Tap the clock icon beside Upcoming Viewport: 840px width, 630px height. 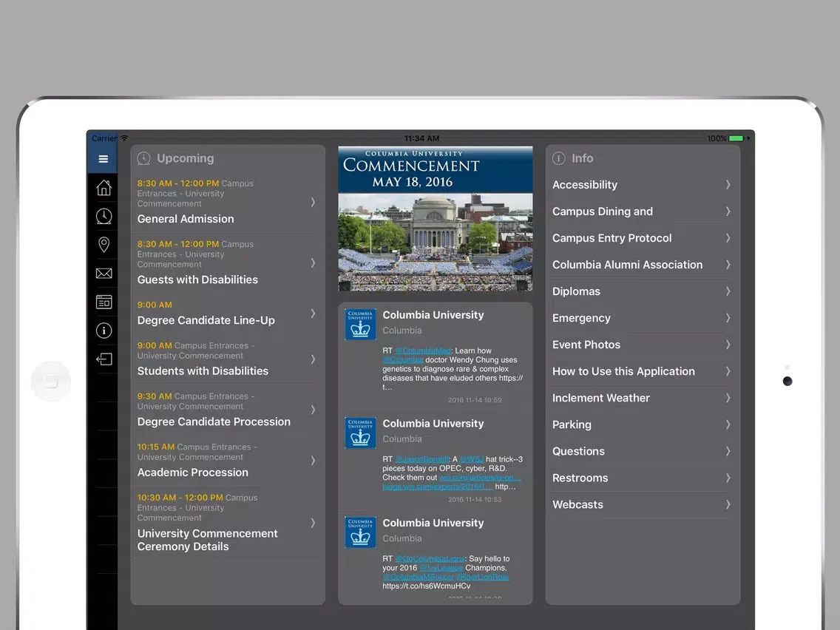[143, 158]
